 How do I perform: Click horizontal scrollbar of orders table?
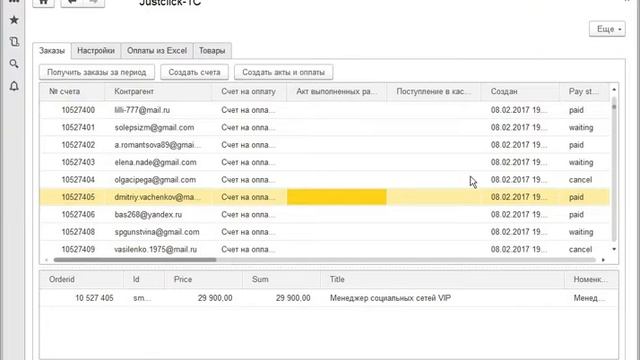coord(135,260)
